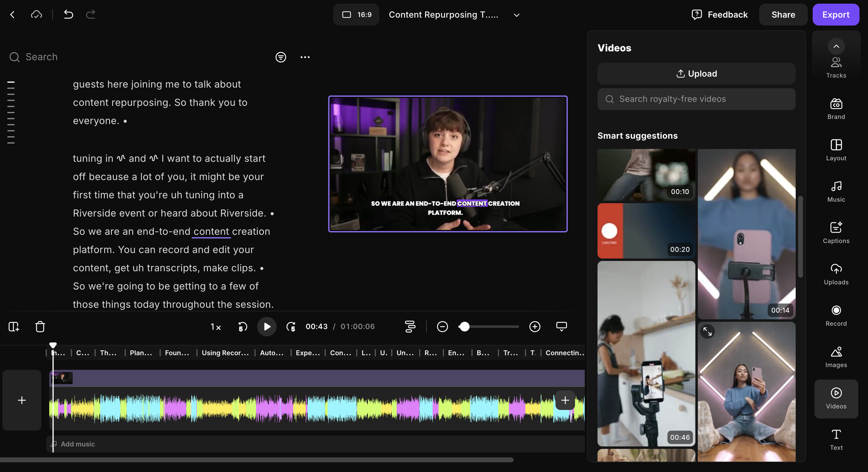Open the 1x playback speed selector
Screen dimensions: 868x472
216,327
